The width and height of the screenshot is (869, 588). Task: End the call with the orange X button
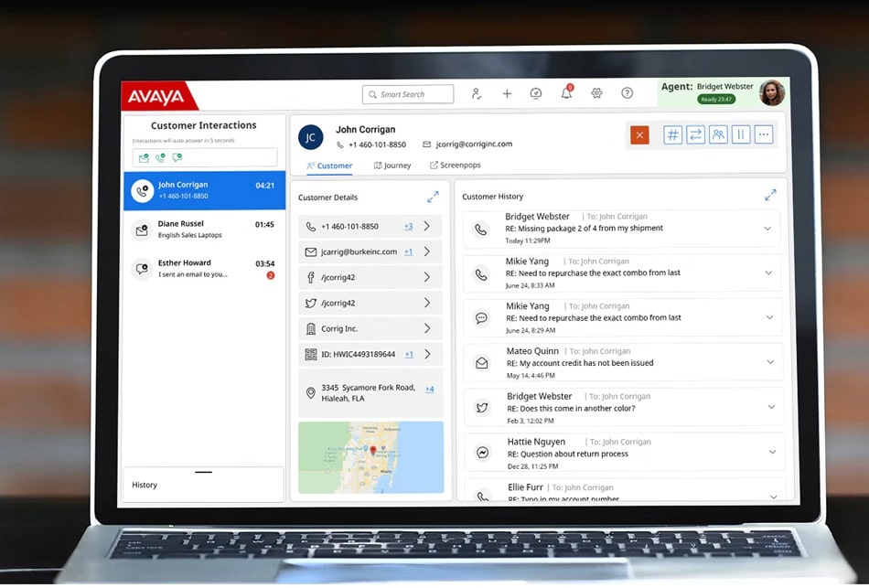tap(639, 134)
